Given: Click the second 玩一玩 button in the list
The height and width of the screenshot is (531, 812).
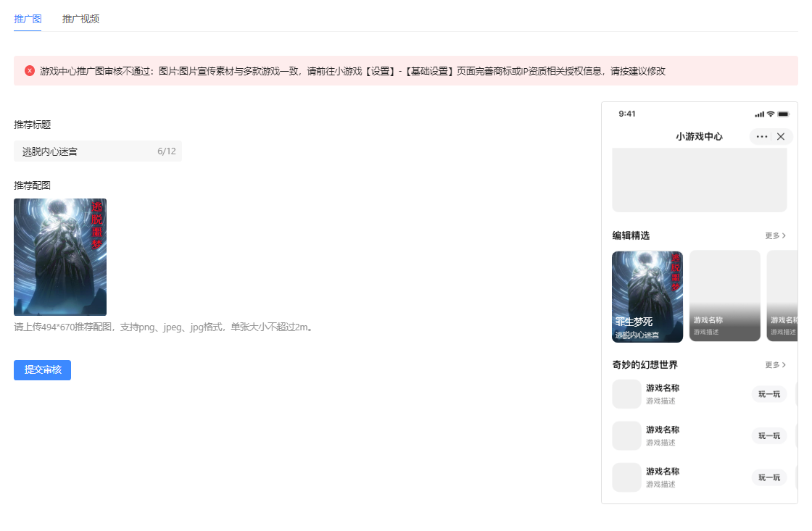Looking at the screenshot, I should point(769,436).
